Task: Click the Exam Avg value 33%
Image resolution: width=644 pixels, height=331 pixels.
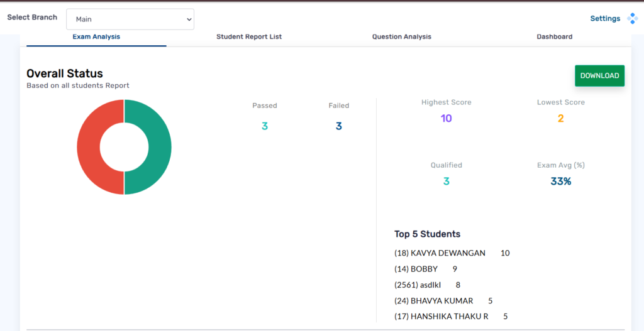Action: click(560, 182)
